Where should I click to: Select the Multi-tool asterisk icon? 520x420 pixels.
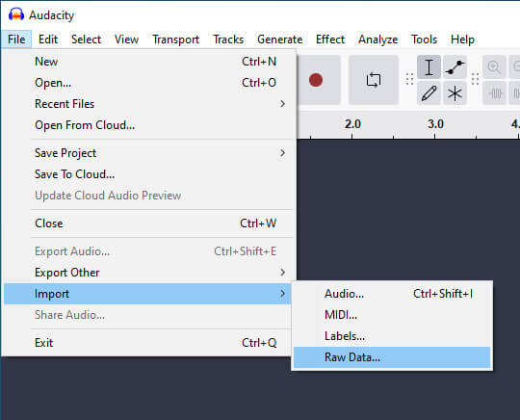pyautogui.click(x=455, y=93)
